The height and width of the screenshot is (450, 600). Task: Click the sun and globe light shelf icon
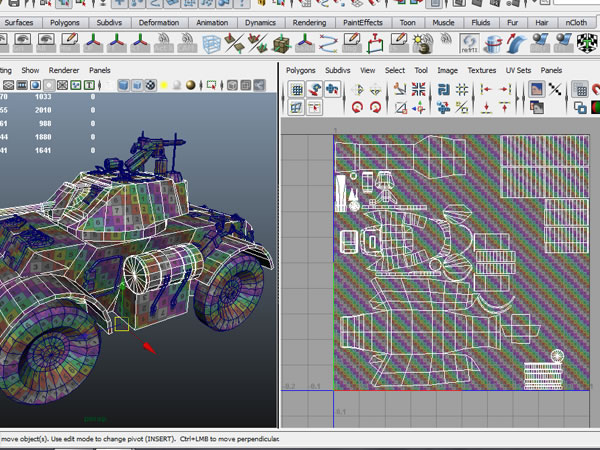[422, 44]
